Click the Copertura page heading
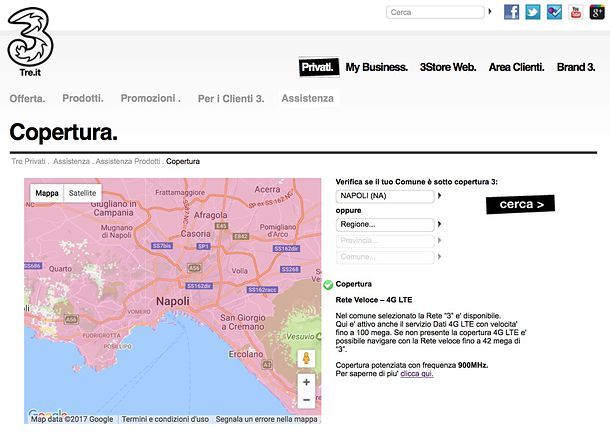The height and width of the screenshot is (434, 610). pyautogui.click(x=63, y=132)
